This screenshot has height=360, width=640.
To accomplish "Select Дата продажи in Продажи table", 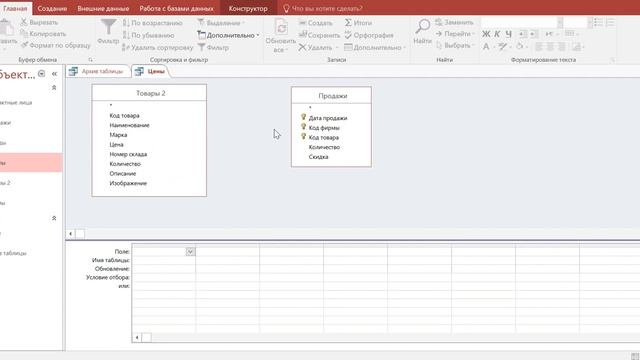I will pos(328,118).
